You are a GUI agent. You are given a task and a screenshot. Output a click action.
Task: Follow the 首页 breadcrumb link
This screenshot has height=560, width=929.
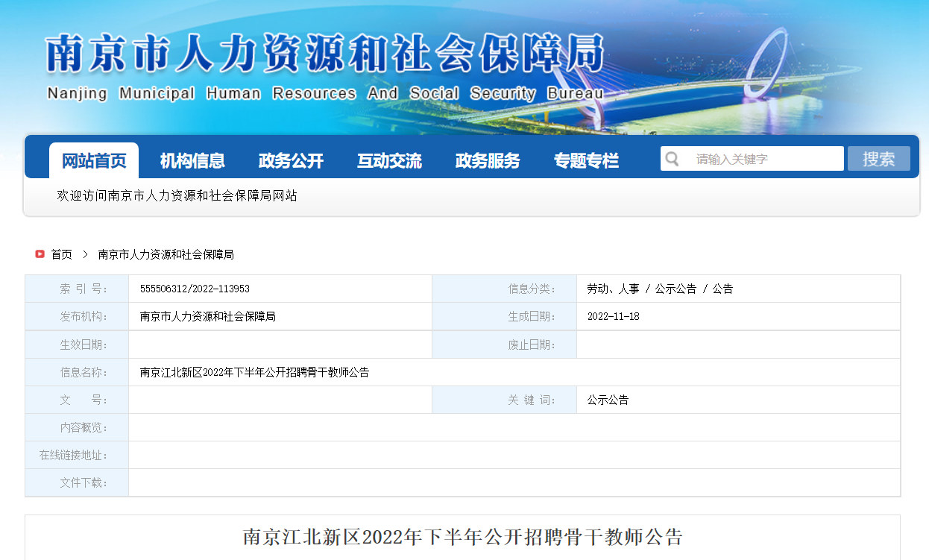(61, 254)
